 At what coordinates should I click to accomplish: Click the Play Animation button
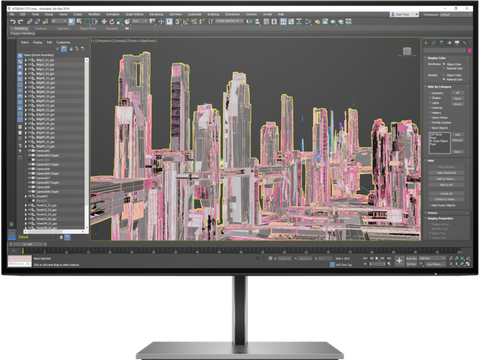377,258
